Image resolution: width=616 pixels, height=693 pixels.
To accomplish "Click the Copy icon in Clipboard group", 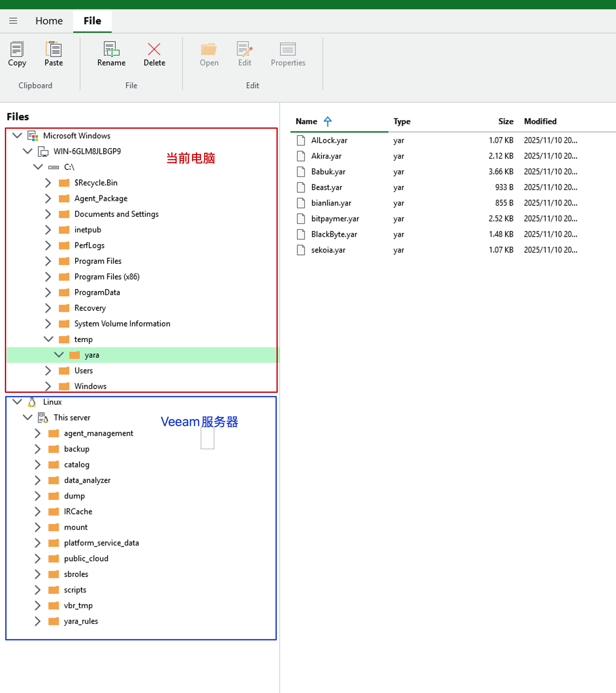I will 17,49.
